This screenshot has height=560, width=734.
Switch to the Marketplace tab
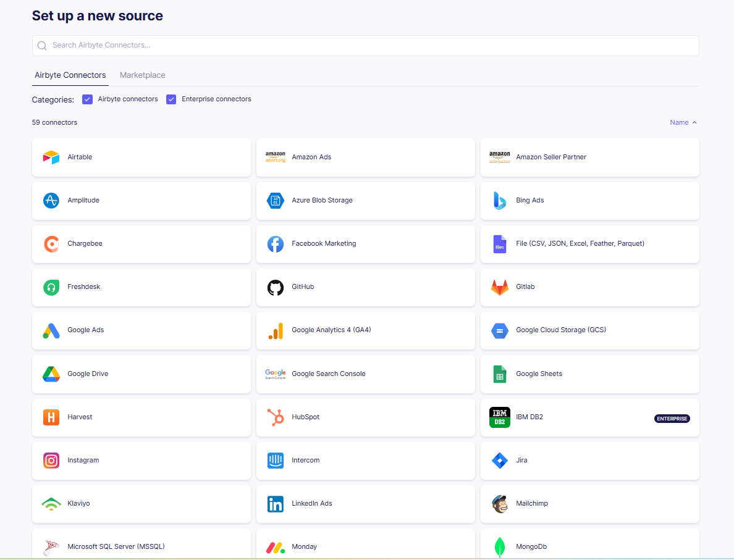coord(142,75)
